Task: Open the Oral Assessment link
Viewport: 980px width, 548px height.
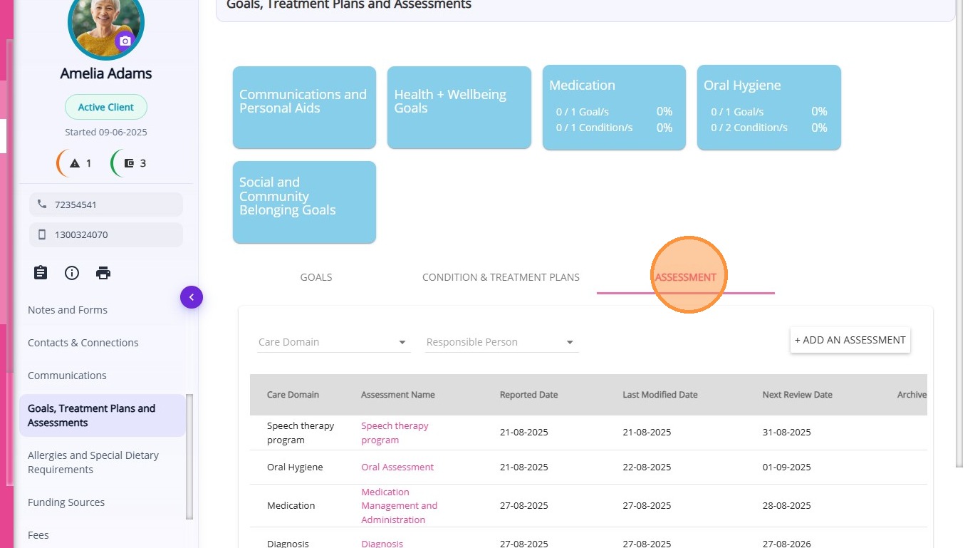Action: click(x=397, y=467)
